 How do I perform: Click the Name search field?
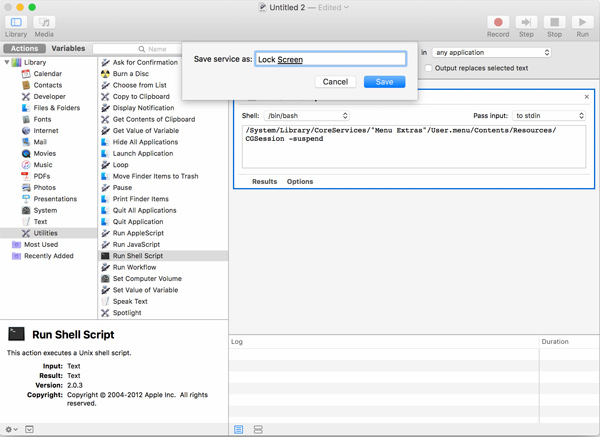coord(137,49)
